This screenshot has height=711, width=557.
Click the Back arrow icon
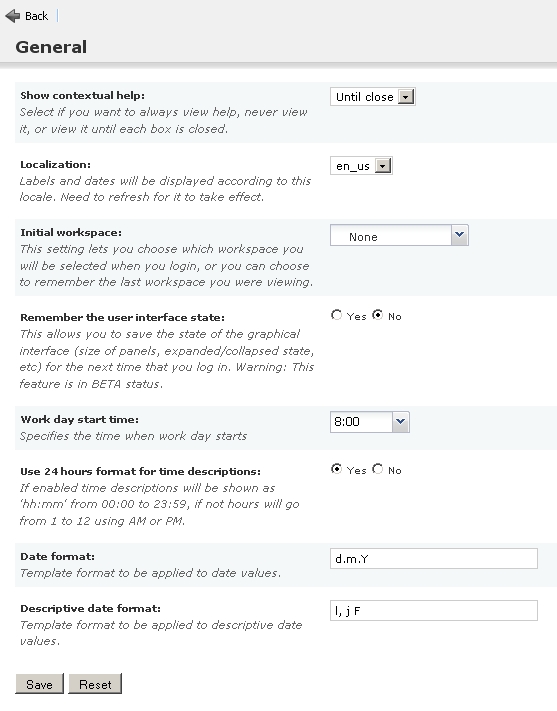pos(13,16)
